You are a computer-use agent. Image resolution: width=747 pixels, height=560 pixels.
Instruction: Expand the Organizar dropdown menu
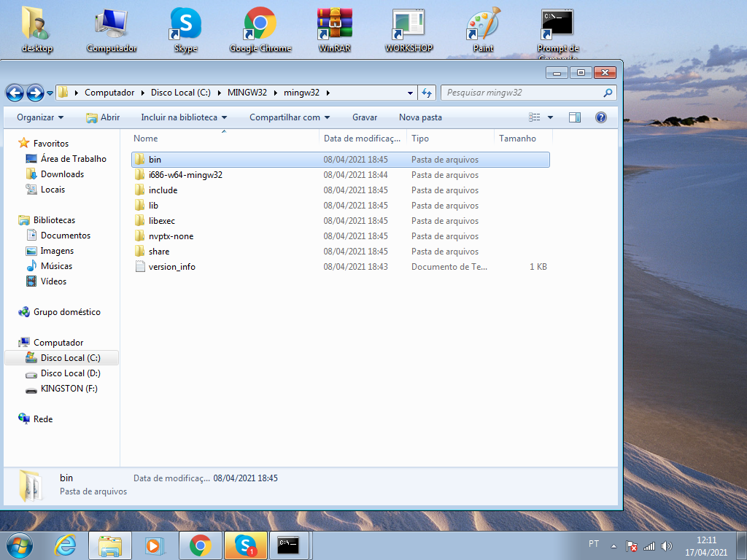[x=40, y=117]
